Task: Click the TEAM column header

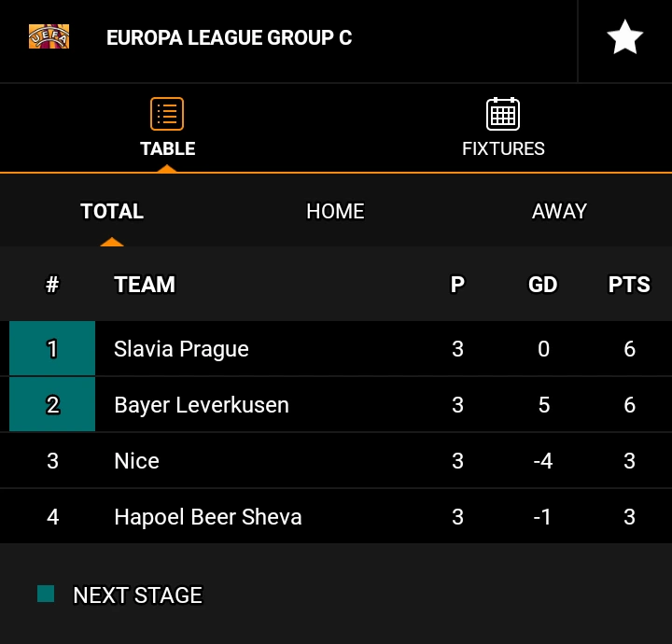Action: click(x=145, y=285)
